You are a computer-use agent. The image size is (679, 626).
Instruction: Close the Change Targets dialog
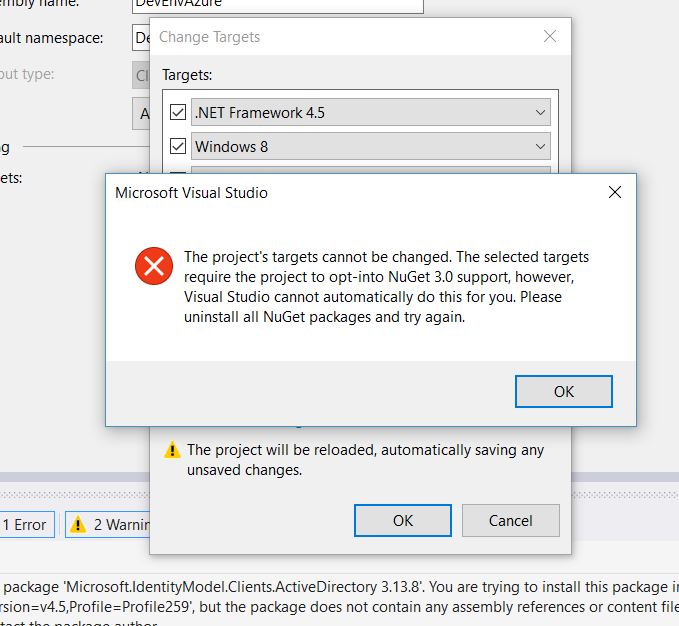point(550,36)
